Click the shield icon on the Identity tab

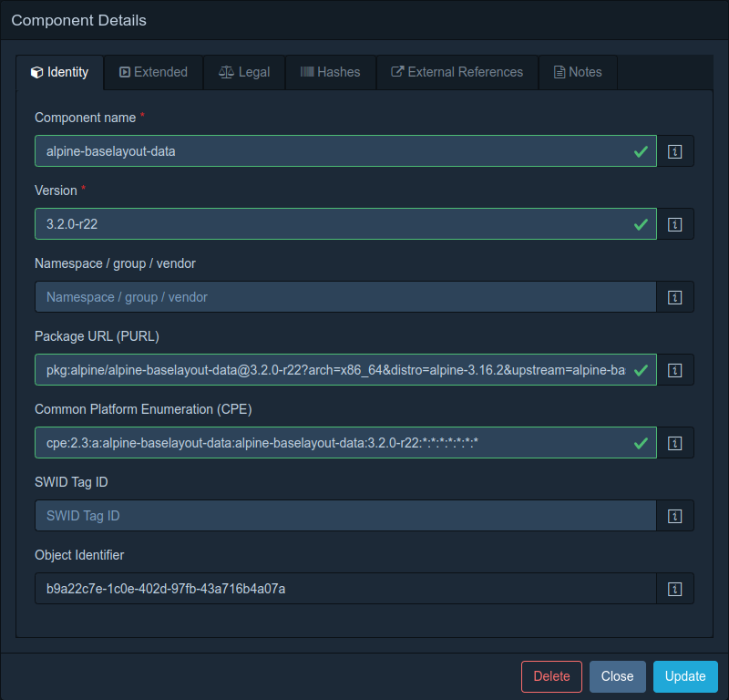click(x=38, y=72)
